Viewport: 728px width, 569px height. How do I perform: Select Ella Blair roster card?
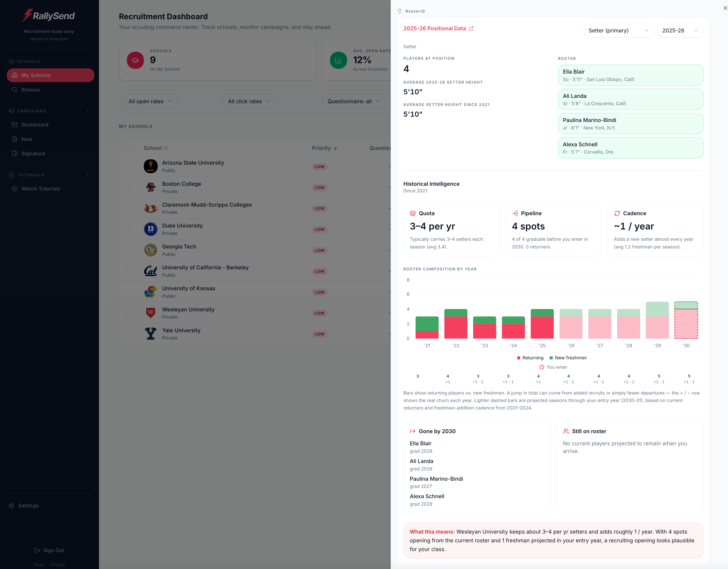(631, 75)
